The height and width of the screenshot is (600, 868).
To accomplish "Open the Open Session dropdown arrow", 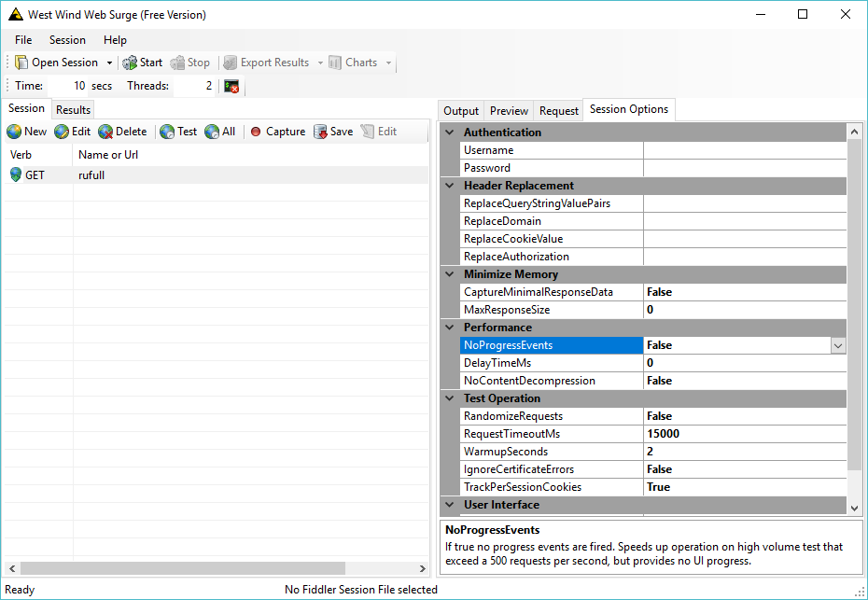I will coord(109,63).
